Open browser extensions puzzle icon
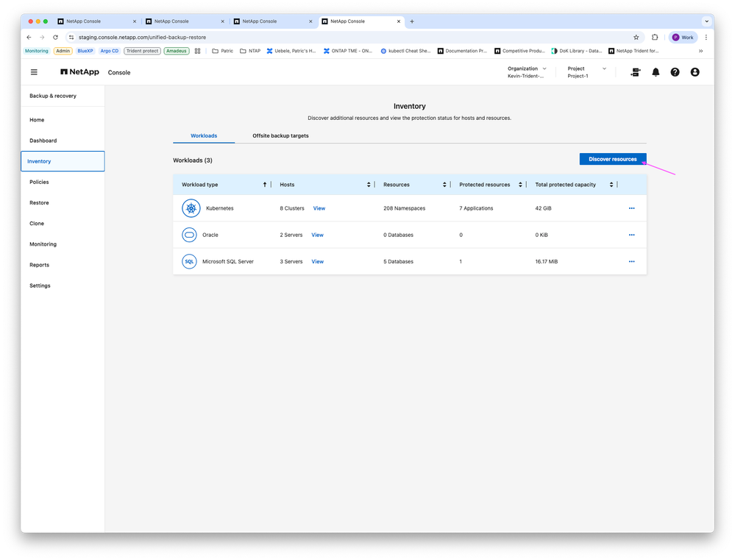This screenshot has height=560, width=735. [655, 37]
